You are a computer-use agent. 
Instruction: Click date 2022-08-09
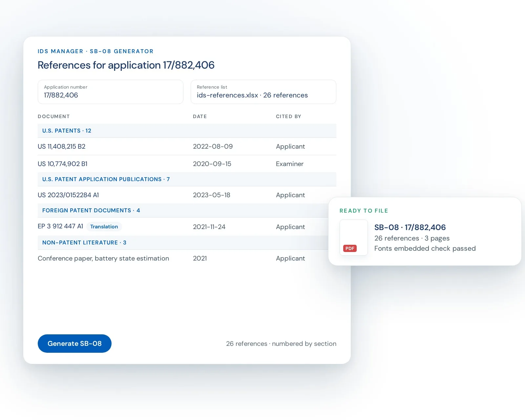click(x=213, y=146)
